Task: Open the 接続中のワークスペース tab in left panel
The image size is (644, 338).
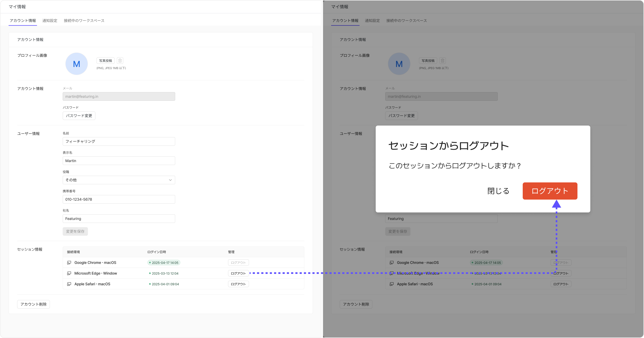Action: (x=84, y=21)
